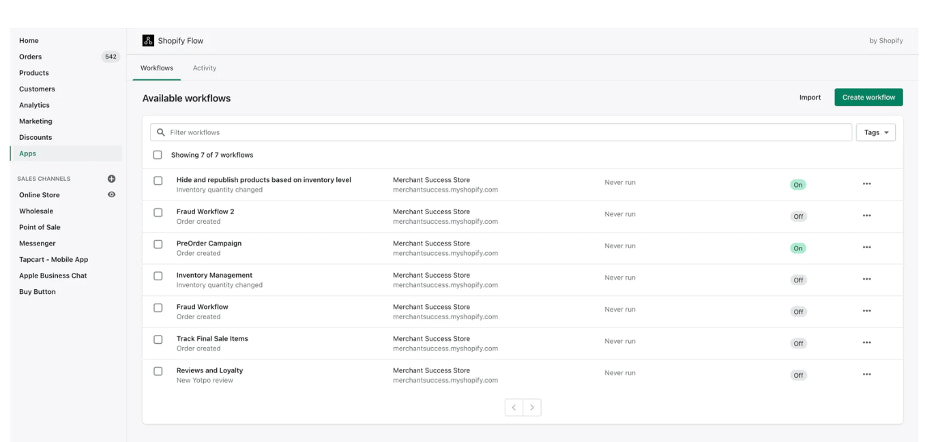This screenshot has width=925, height=442.
Task: Click the On badge for Hide and republish products
Action: tap(798, 185)
